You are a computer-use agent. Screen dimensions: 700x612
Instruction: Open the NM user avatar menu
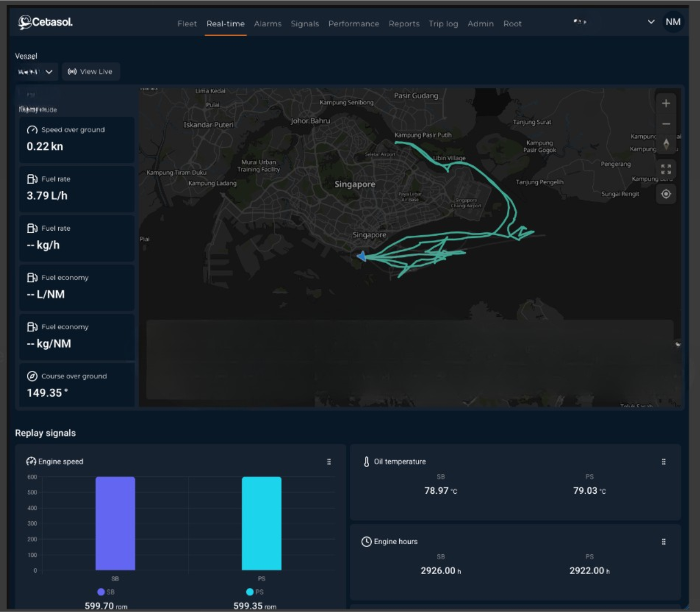[x=673, y=22]
